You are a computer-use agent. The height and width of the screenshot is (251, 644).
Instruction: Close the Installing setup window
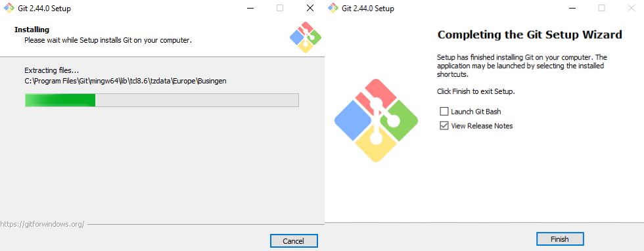[x=310, y=9]
